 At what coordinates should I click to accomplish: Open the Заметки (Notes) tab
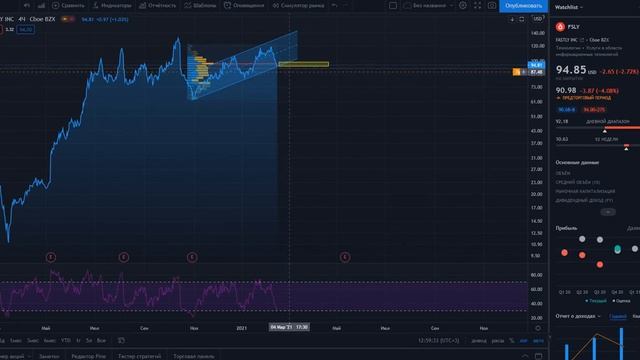pos(49,356)
